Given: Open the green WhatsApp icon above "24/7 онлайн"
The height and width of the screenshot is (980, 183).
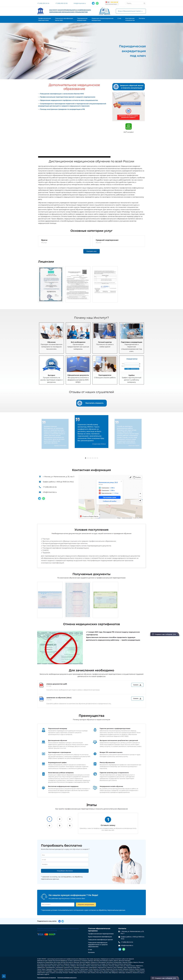Looking at the screenshot, I should coord(129,126).
